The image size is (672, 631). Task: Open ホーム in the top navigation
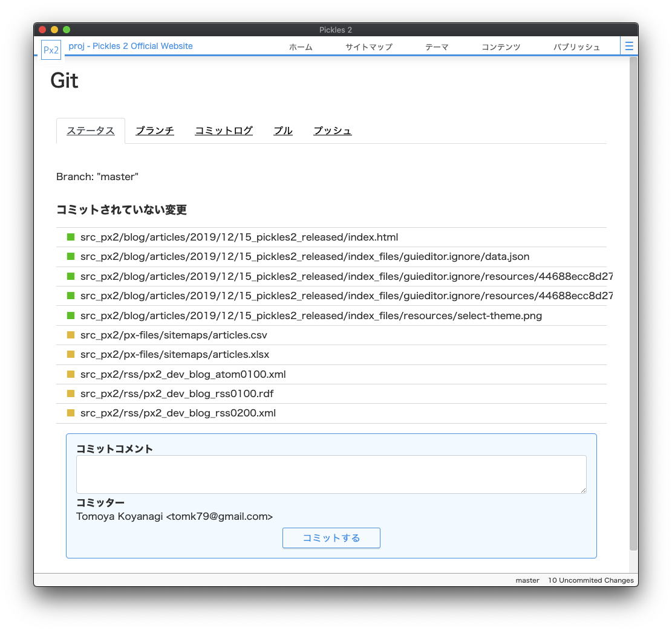coord(301,47)
